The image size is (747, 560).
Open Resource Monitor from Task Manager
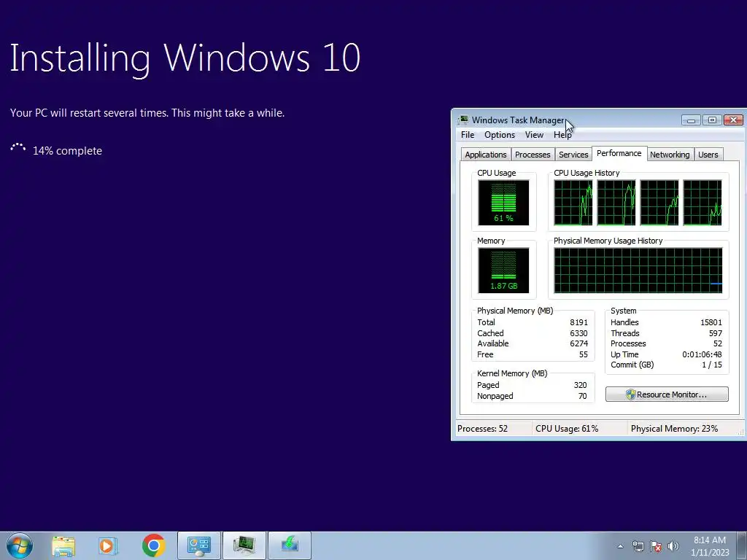[x=667, y=394]
